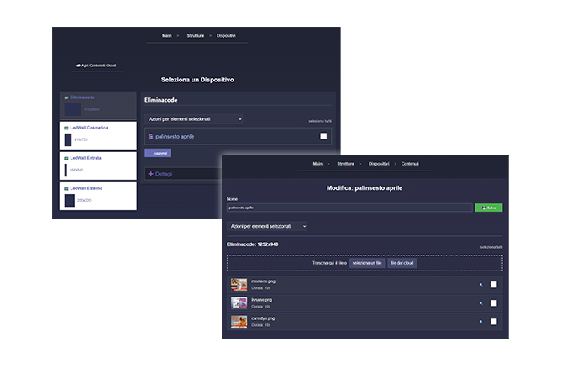Tick checkbox in third file row

(494, 322)
